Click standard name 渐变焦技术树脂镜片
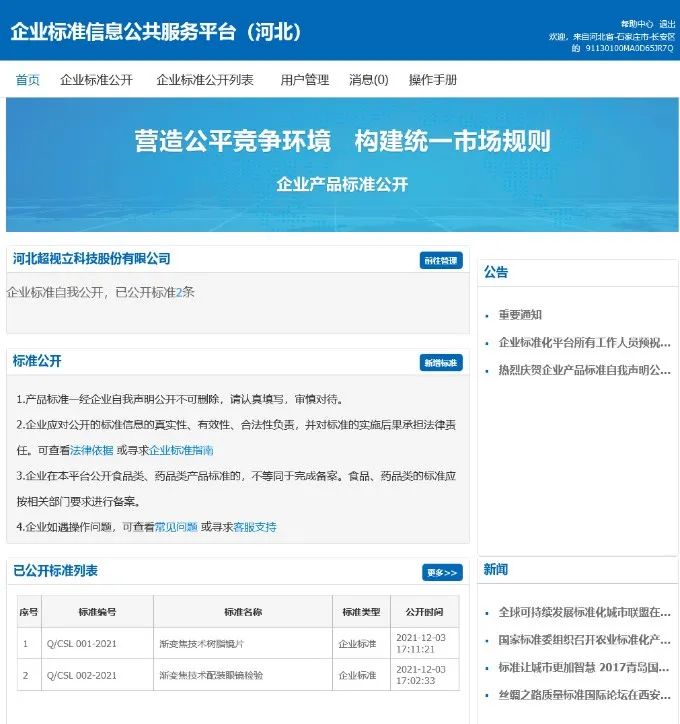Viewport: 680px width, 724px height. 202,644
